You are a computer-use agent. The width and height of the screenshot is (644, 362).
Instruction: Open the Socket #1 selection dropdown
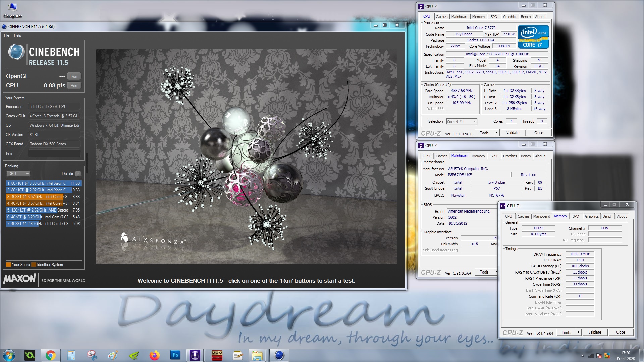[462, 122]
